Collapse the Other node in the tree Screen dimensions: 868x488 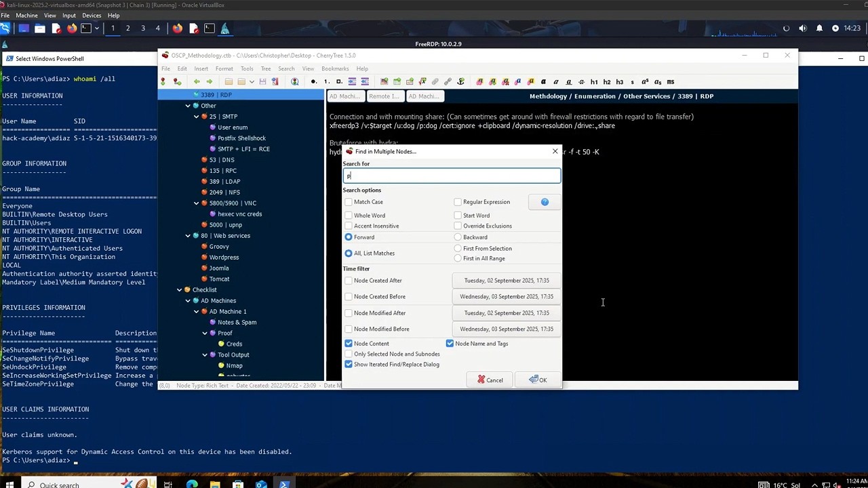click(x=188, y=106)
